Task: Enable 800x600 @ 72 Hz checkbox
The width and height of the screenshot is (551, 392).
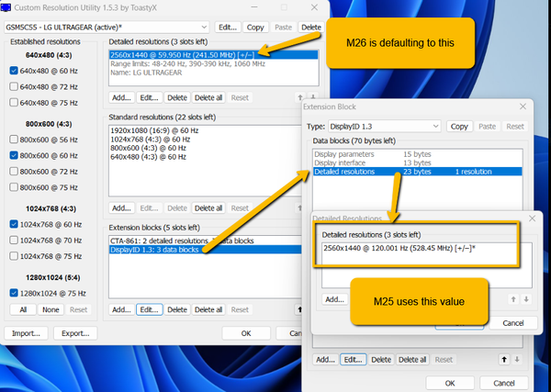Action: (x=14, y=172)
